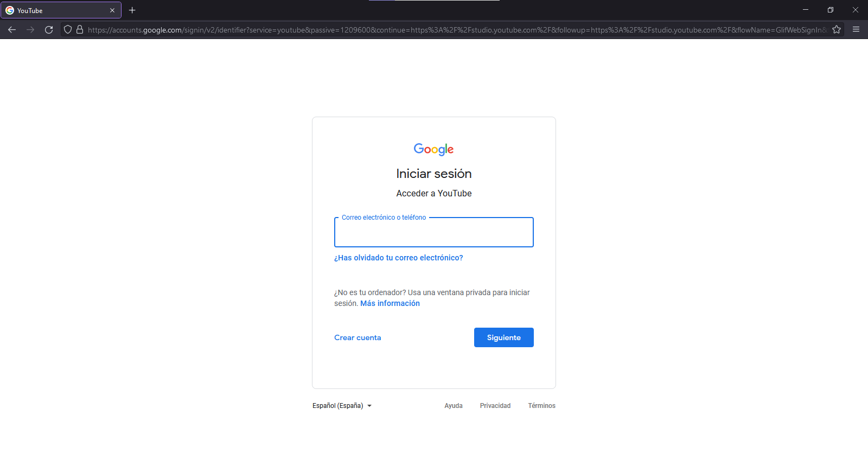Screen dimensions: 868x466
Task: Click the Más información link
Action: [390, 303]
